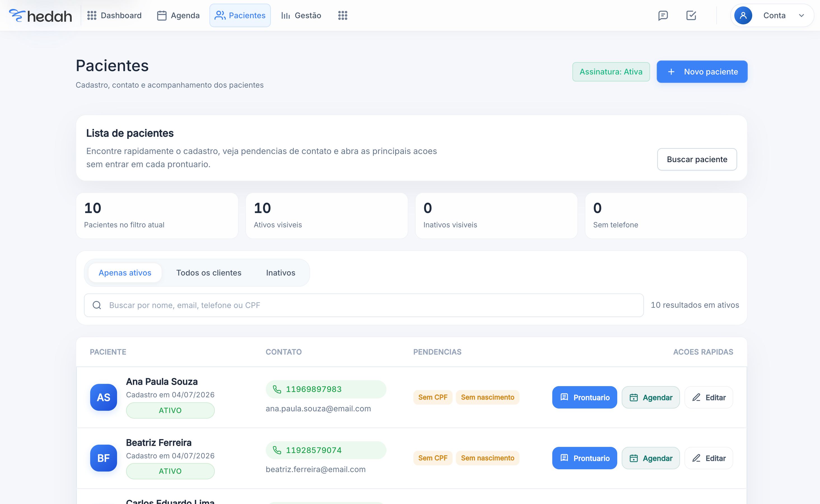This screenshot has height=504, width=820.
Task: Click the Lista de pacientes heading
Action: tap(130, 133)
